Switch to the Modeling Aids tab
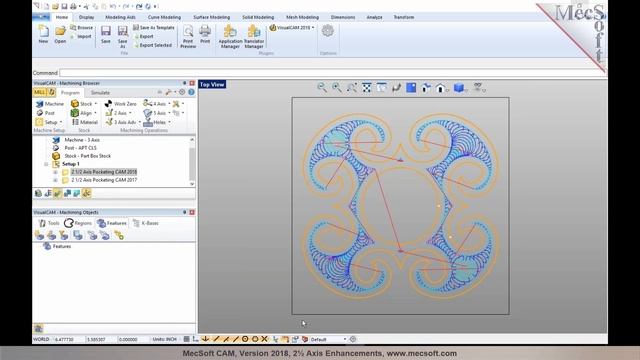Screen dimensions: 640x360 pyautogui.click(x=120, y=17)
